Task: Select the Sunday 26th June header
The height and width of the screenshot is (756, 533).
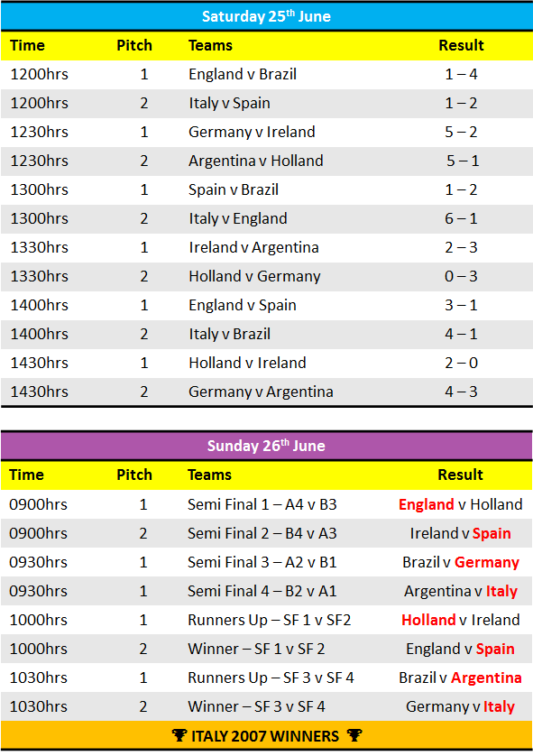Action: [267, 446]
